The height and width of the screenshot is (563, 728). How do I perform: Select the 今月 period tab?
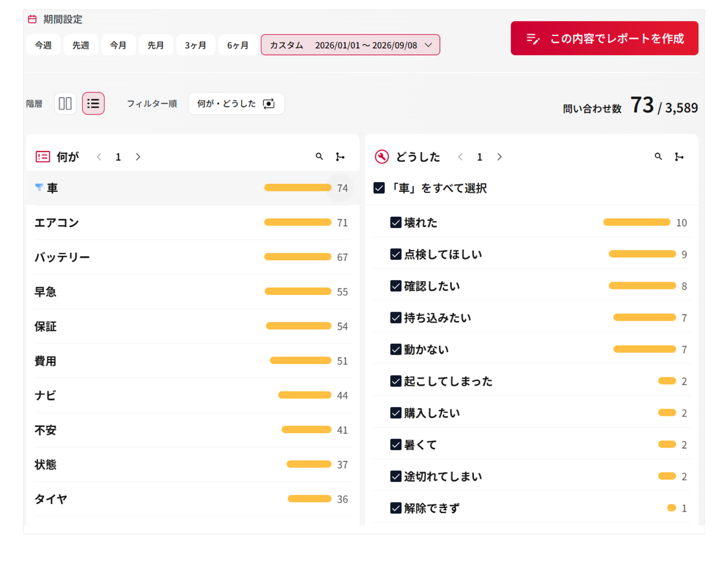(118, 45)
